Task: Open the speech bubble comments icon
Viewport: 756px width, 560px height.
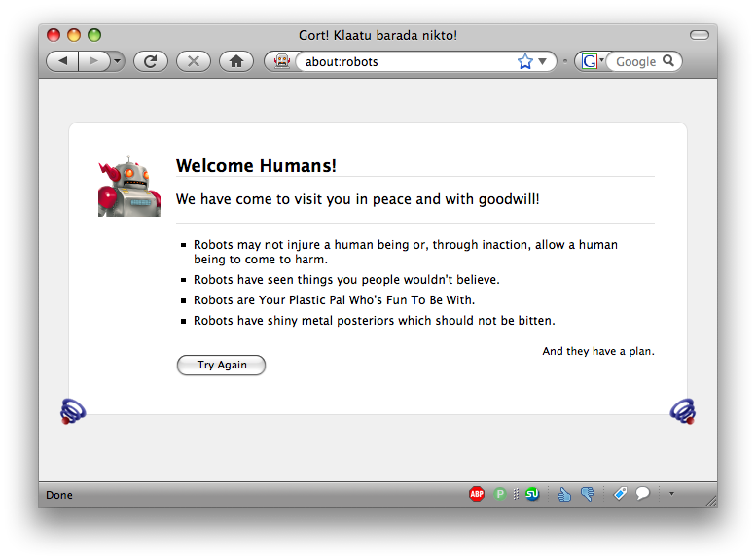Action: point(642,494)
